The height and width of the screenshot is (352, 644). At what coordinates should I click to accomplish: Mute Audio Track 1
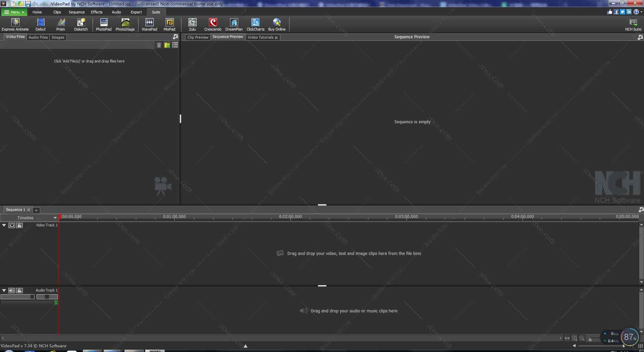[12, 291]
